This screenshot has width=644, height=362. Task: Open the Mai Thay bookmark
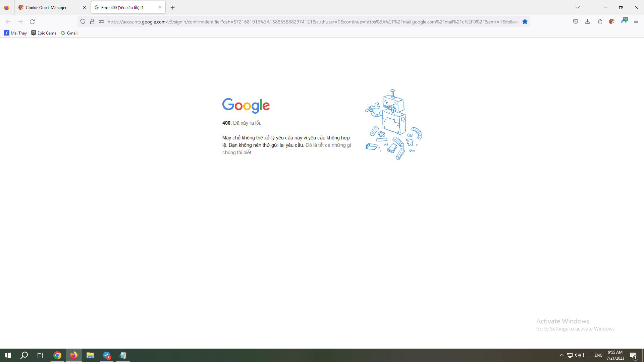(15, 33)
